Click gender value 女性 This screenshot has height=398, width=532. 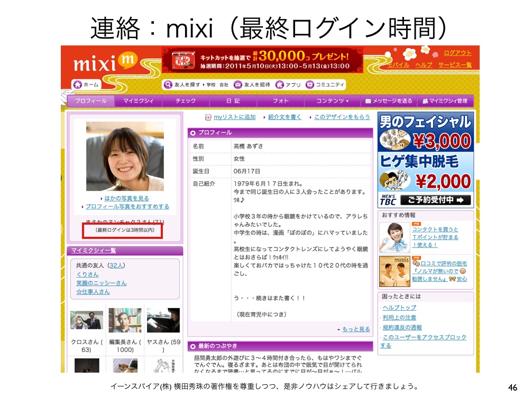(x=239, y=159)
